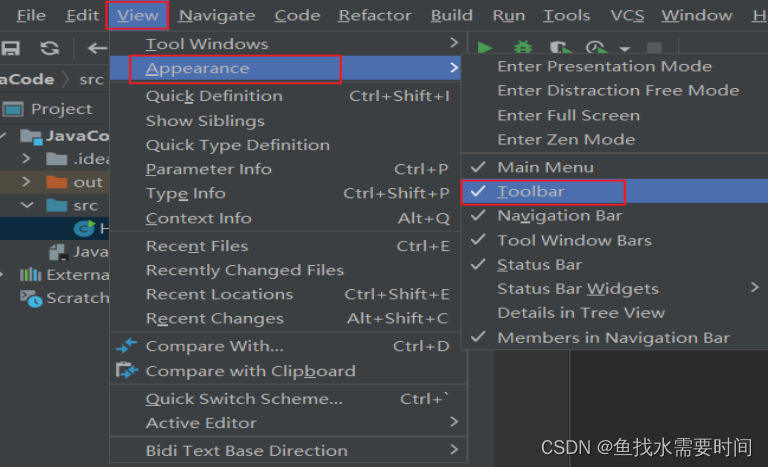Choose Show Siblings menu entry
This screenshot has width=768, height=467.
(286, 121)
